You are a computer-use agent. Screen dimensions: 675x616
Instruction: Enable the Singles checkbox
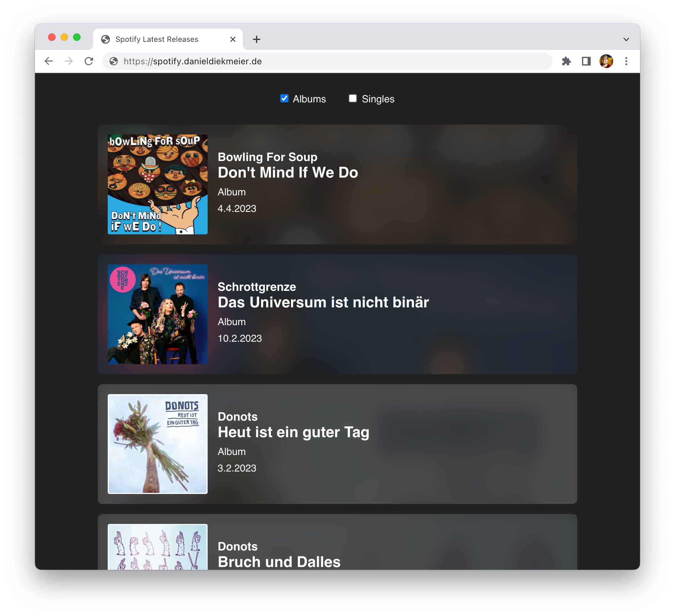click(x=352, y=98)
